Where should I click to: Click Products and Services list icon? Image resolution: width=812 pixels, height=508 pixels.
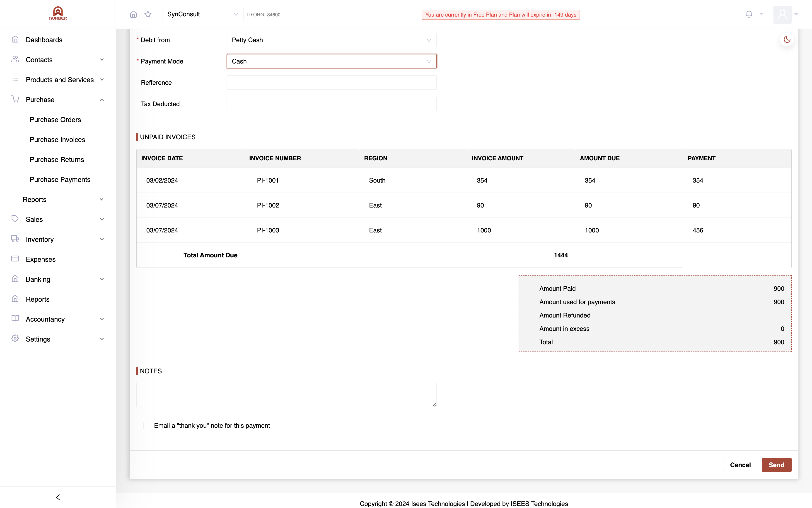click(15, 79)
